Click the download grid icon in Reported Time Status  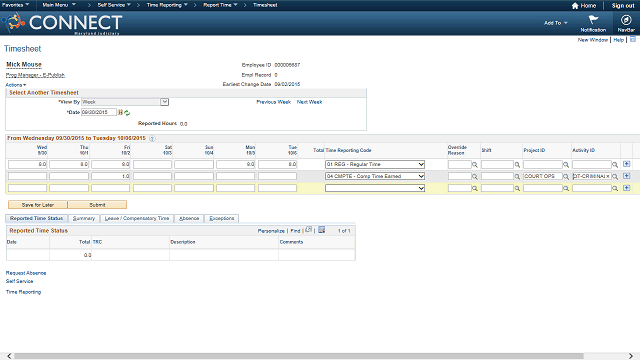(322, 230)
